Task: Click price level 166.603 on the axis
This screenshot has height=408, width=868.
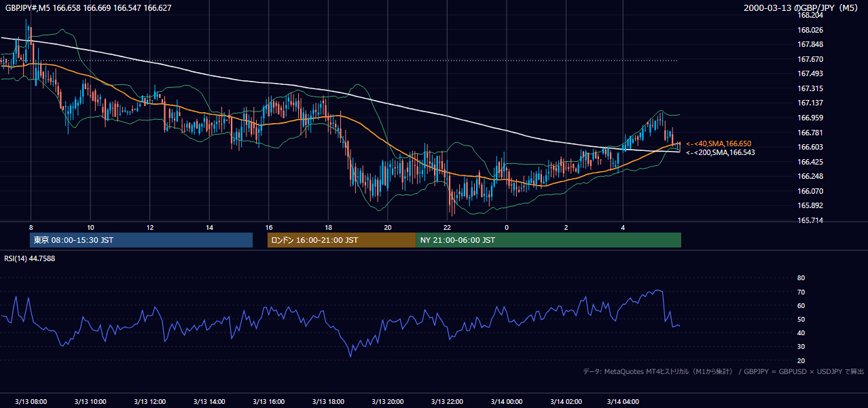Action: click(x=810, y=147)
